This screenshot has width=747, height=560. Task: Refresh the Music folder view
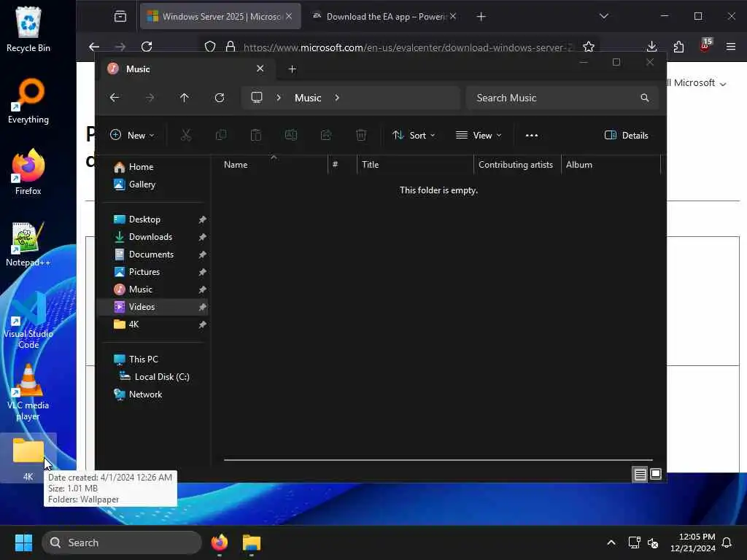(220, 98)
